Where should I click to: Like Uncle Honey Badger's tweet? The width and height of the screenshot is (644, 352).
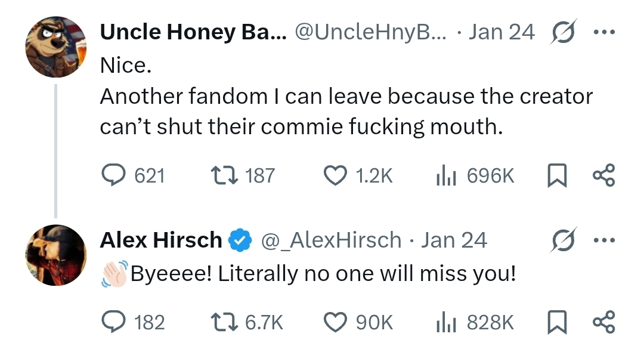coord(335,175)
